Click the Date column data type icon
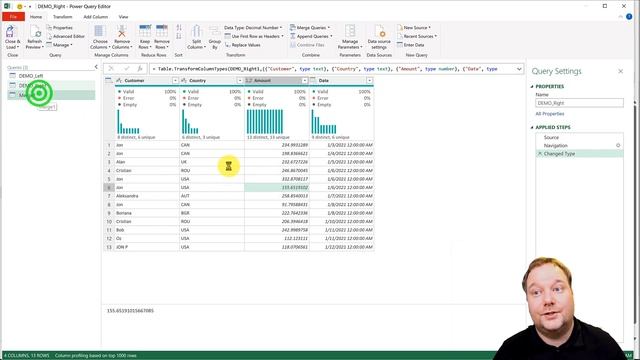 tap(313, 80)
